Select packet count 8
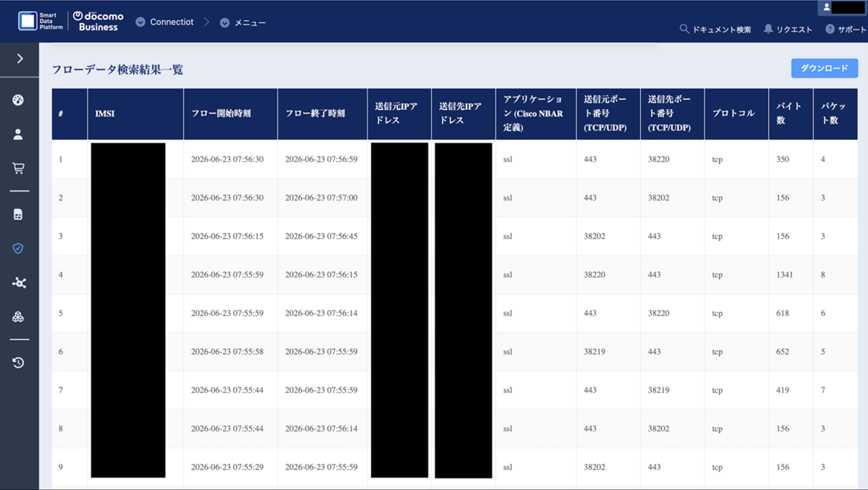The height and width of the screenshot is (490, 868). [x=823, y=275]
